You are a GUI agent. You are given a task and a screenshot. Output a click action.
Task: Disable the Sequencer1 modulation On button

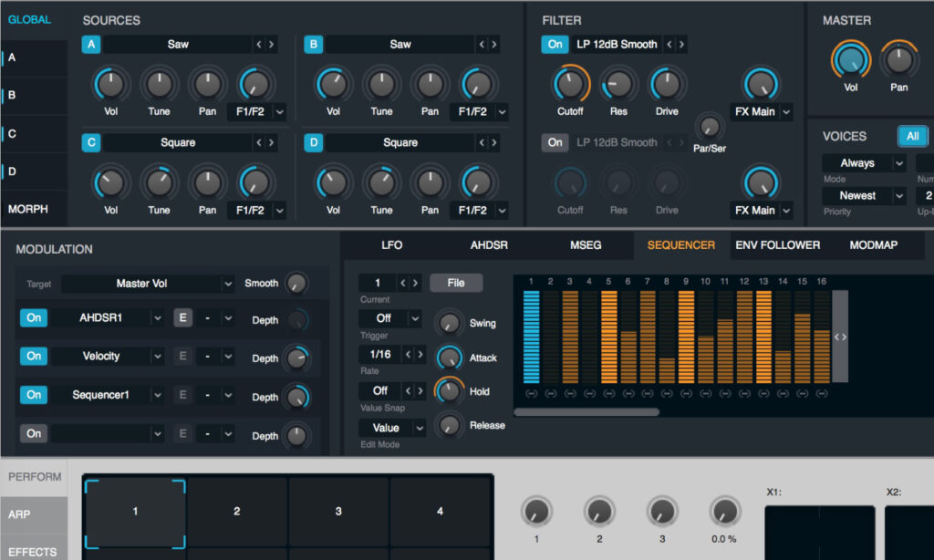(34, 394)
